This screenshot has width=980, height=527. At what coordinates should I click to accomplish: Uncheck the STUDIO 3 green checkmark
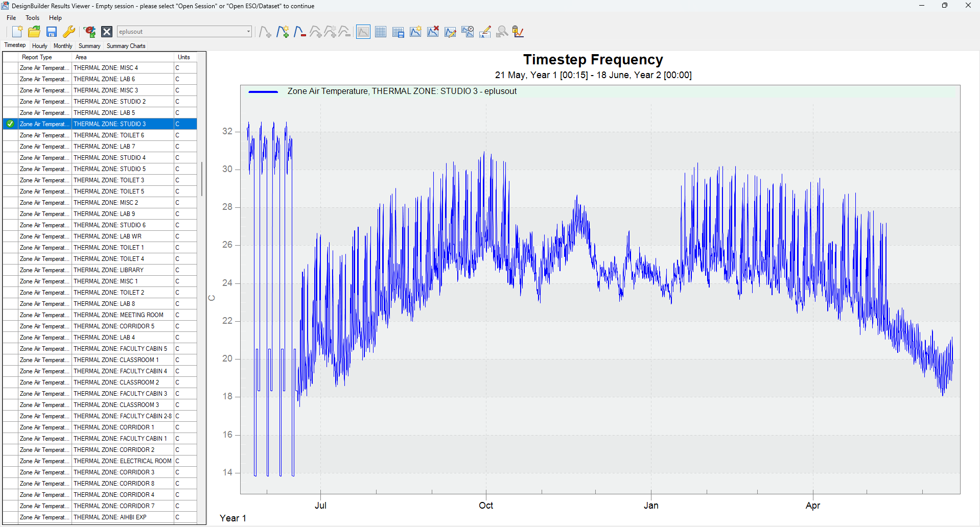[10, 124]
